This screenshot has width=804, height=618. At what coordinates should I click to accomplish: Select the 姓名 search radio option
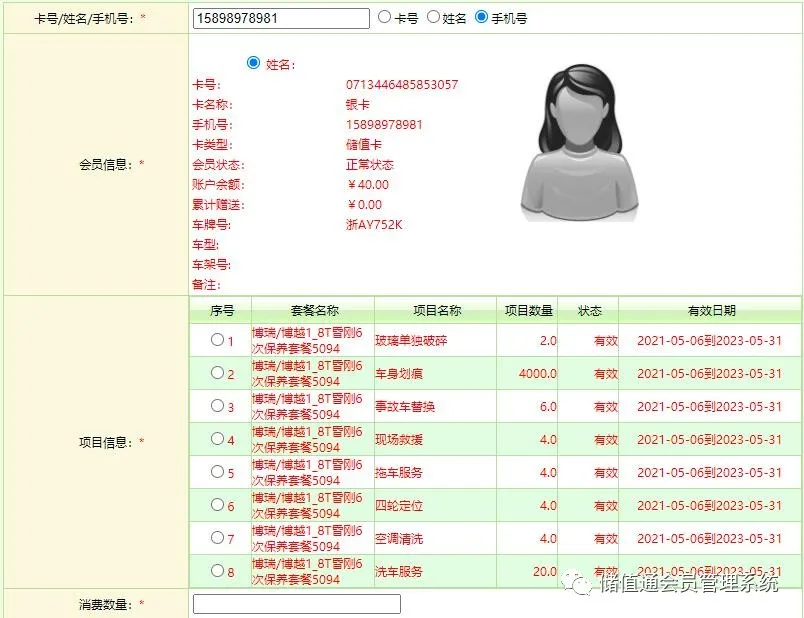pos(433,17)
